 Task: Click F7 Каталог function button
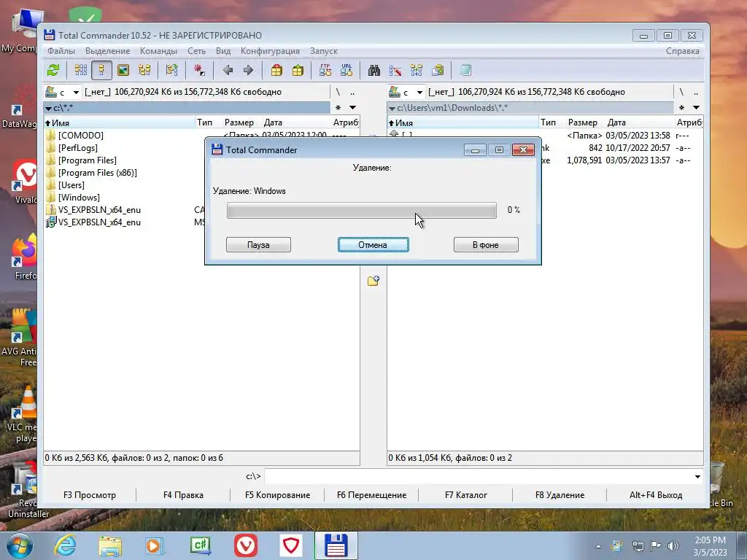click(x=465, y=495)
